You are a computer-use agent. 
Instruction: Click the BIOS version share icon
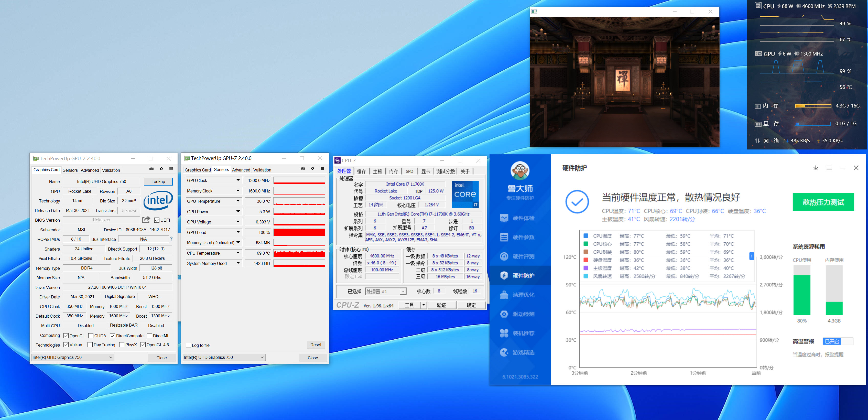[x=146, y=220]
